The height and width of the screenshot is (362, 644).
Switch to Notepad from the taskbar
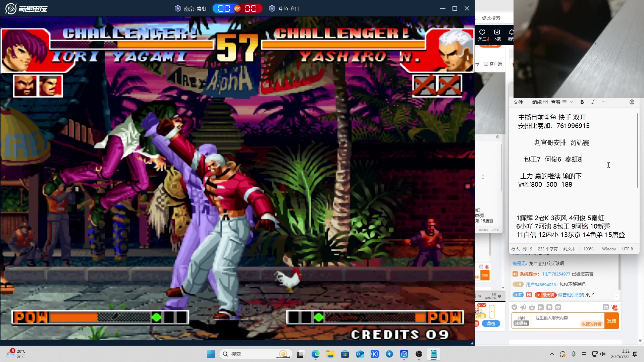tap(434, 354)
